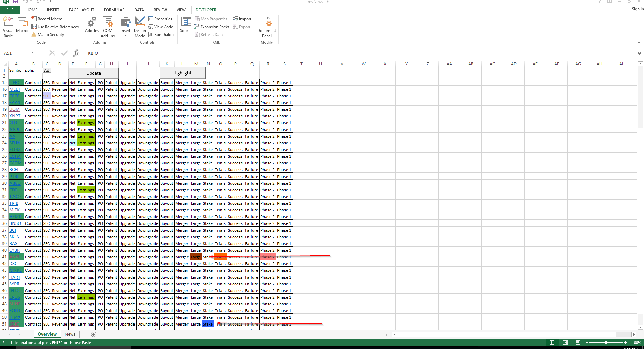
Task: Switch to Page Break Preview
Action: pos(578,343)
